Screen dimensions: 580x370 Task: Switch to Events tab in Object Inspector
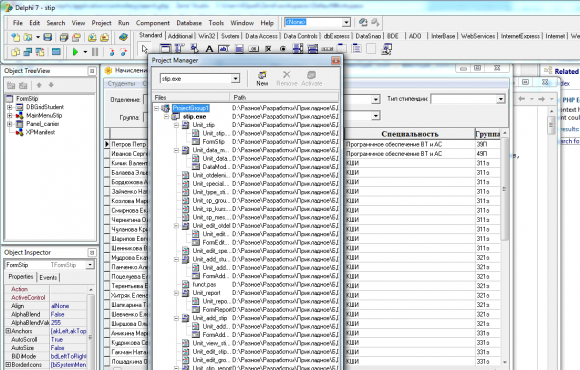pos(48,277)
